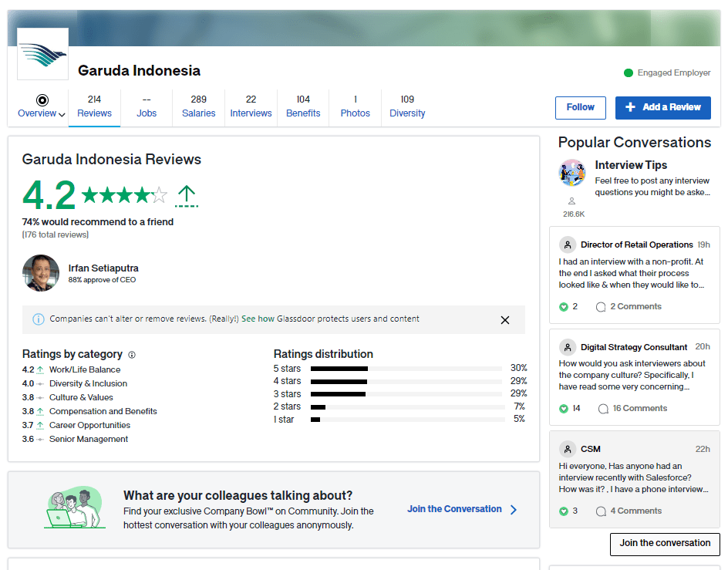The width and height of the screenshot is (728, 570).
Task: Follow Garuda Indonesia
Action: pyautogui.click(x=581, y=108)
